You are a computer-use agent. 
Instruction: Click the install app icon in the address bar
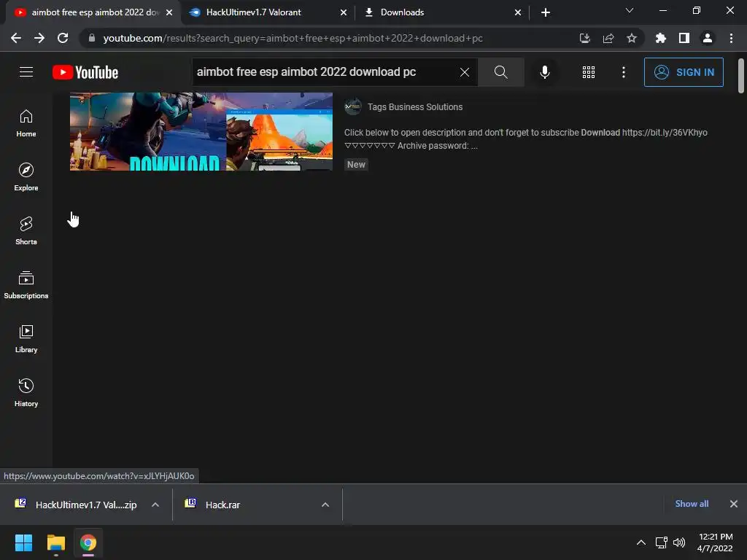point(584,38)
